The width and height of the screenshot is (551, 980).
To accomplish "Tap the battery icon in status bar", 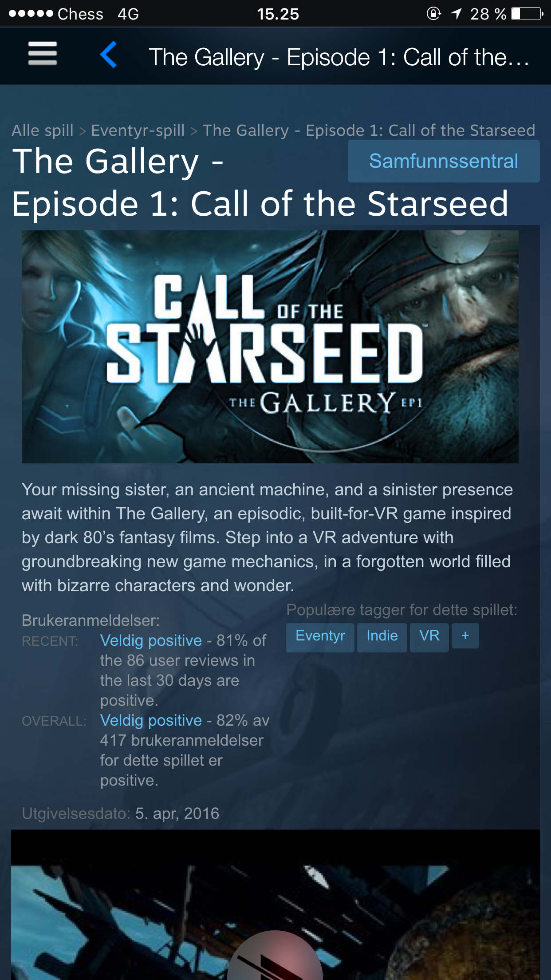I will [527, 14].
